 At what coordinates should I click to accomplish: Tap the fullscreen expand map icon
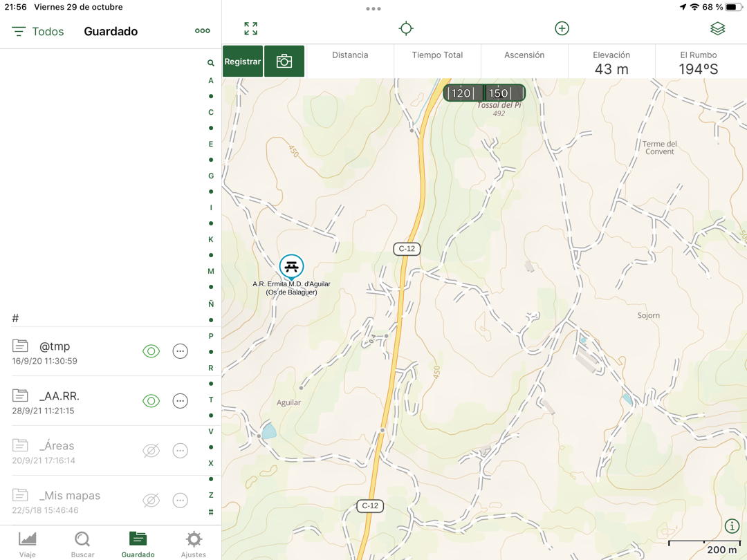pyautogui.click(x=250, y=28)
